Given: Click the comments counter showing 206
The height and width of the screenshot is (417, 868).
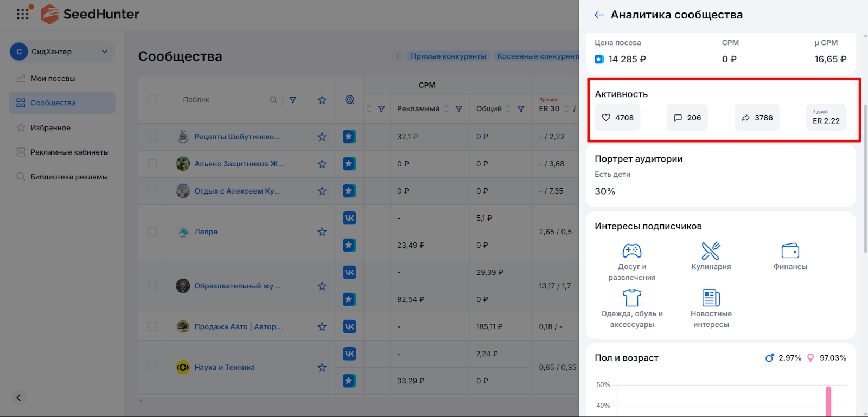Looking at the screenshot, I should coord(687,118).
